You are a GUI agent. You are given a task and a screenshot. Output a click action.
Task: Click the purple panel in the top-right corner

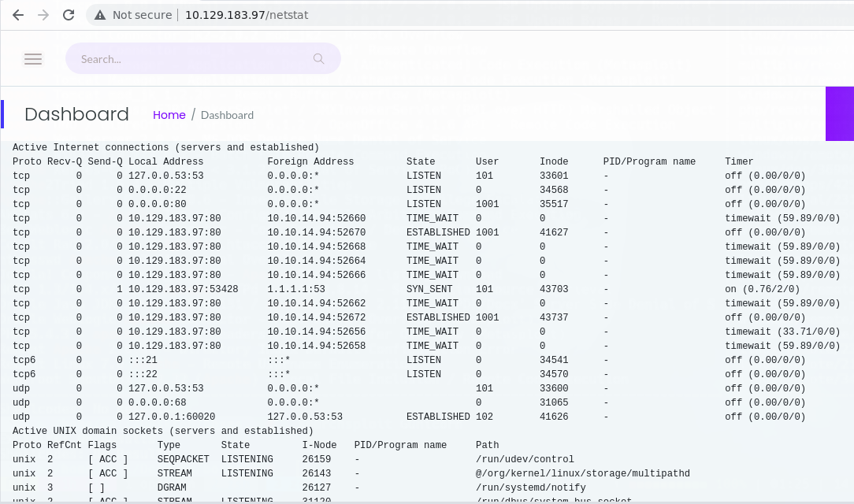point(840,113)
